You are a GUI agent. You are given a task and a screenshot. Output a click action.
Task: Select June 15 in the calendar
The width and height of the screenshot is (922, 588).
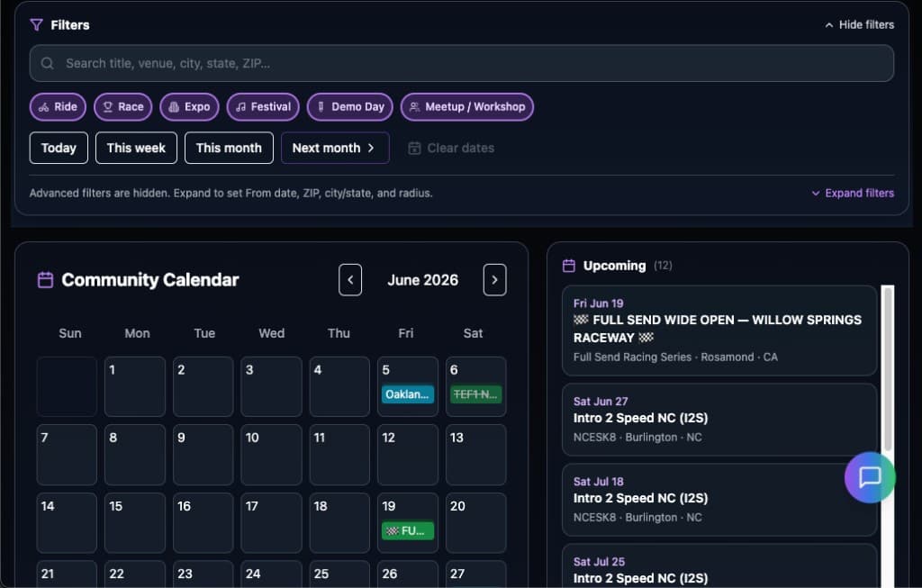(x=135, y=523)
